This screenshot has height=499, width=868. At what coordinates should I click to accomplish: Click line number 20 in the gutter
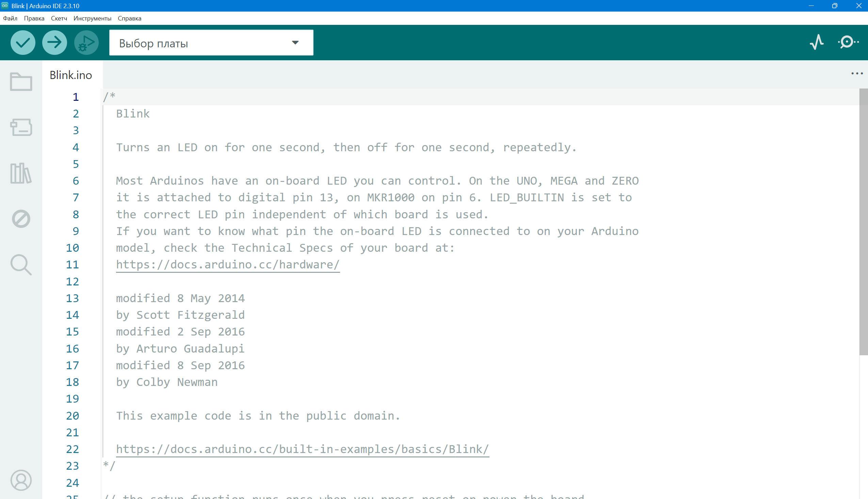click(73, 416)
